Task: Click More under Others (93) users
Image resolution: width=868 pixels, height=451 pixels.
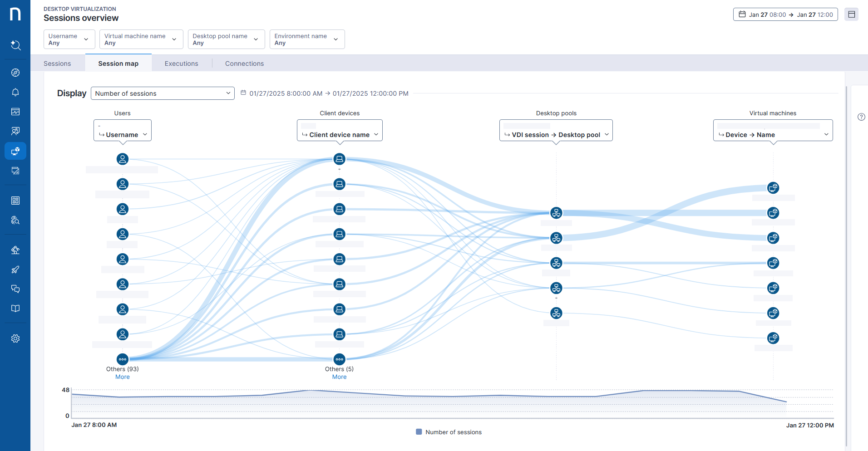Action: tap(123, 377)
